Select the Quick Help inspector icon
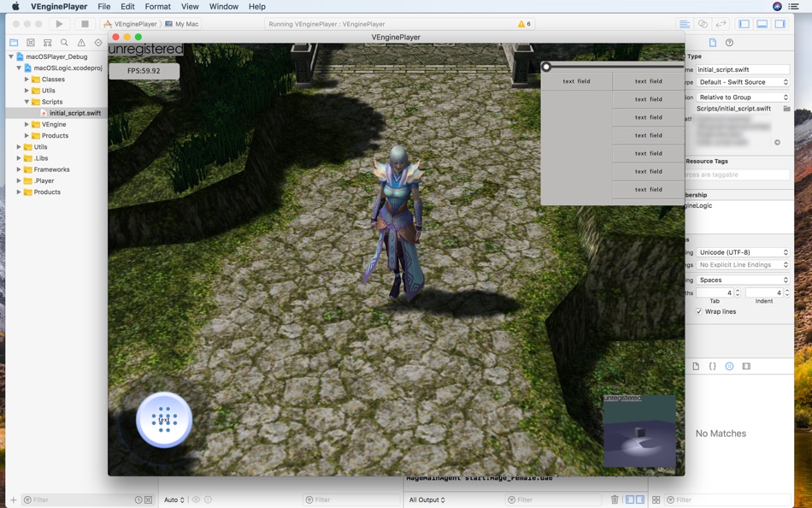Screen dimensions: 812x508 [x=729, y=43]
